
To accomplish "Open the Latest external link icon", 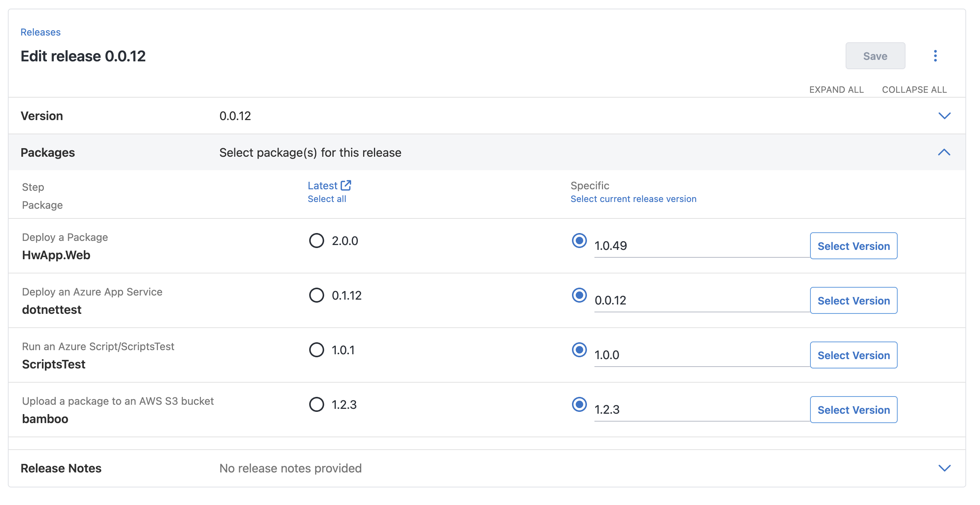I will tap(346, 185).
